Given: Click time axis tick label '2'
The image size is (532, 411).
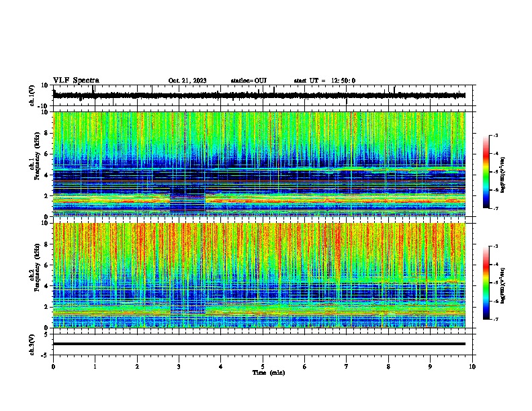Looking at the screenshot, I should click(x=137, y=366).
